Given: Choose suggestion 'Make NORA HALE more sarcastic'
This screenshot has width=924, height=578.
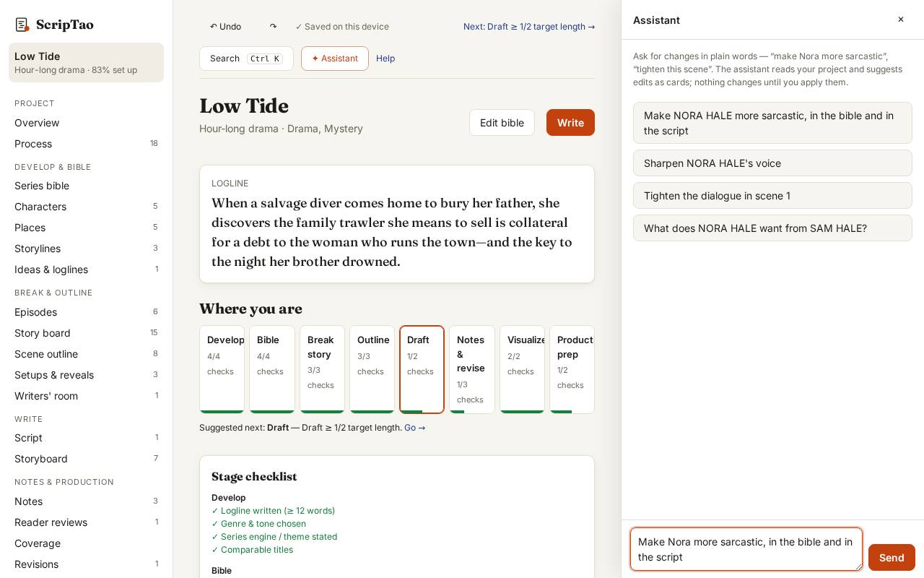Looking at the screenshot, I should pyautogui.click(x=772, y=123).
